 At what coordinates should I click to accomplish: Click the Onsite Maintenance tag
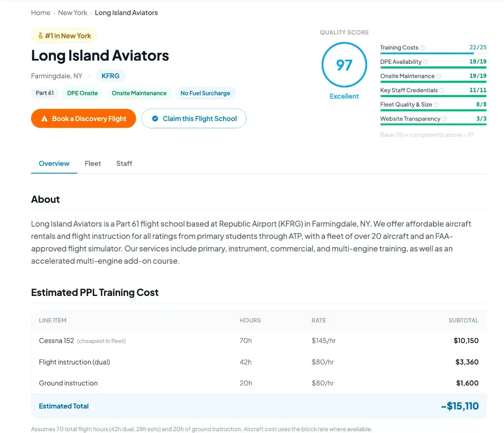pyautogui.click(x=139, y=93)
